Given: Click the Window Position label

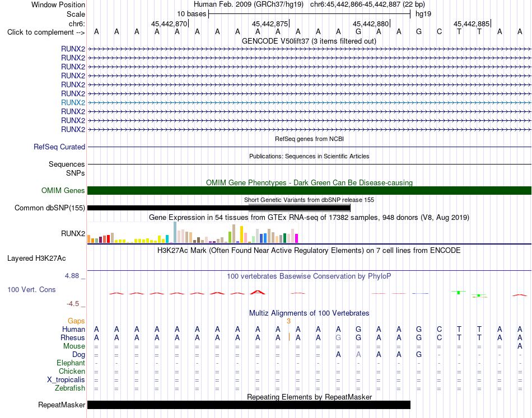Looking at the screenshot, I should 58,4.
